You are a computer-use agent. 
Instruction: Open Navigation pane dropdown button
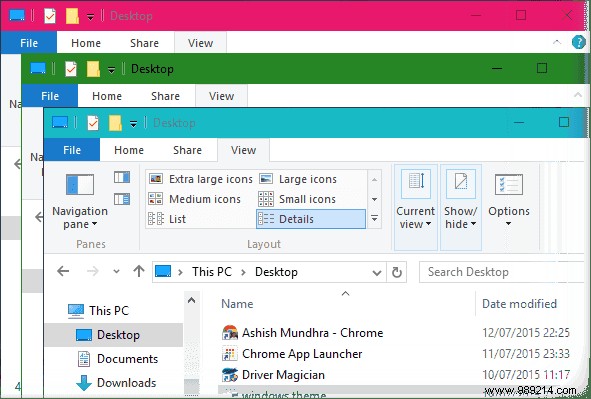[80, 201]
